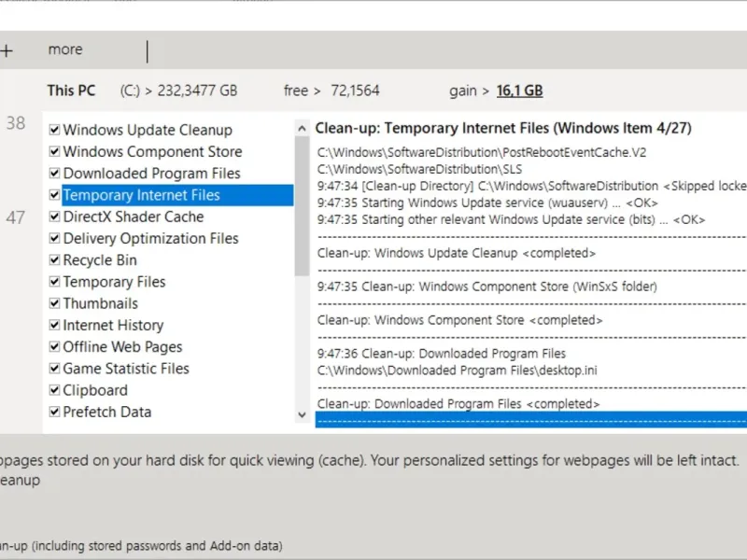Select the Game Statistic Files entry
The image size is (747, 560).
pos(126,369)
